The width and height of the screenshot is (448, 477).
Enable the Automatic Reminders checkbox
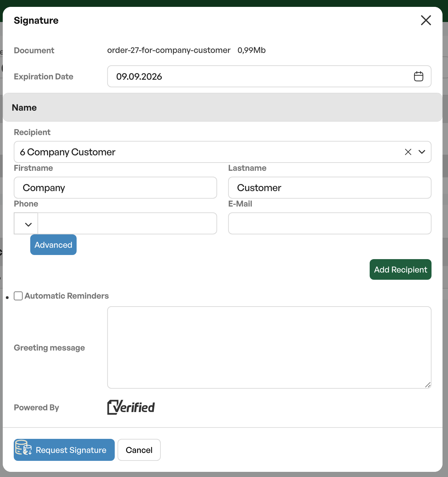point(18,296)
